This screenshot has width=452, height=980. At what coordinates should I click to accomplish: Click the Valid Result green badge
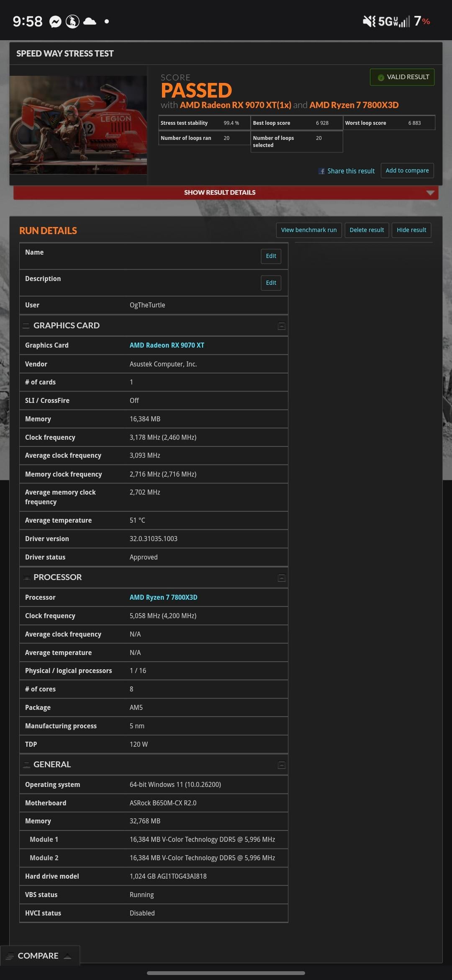click(402, 77)
